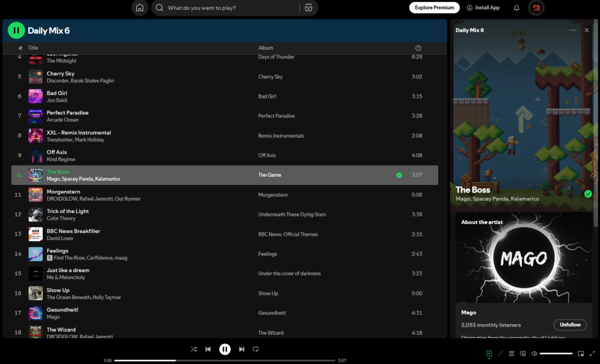Screen dimensions: 600x364
Task: Open Kind Regime artist
Action: [x=61, y=159]
